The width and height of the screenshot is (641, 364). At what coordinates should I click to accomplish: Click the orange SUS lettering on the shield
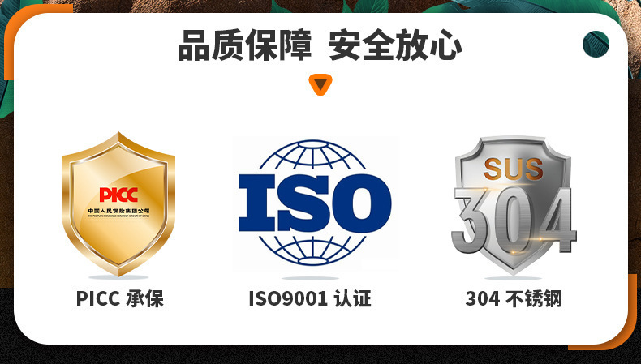pos(514,169)
